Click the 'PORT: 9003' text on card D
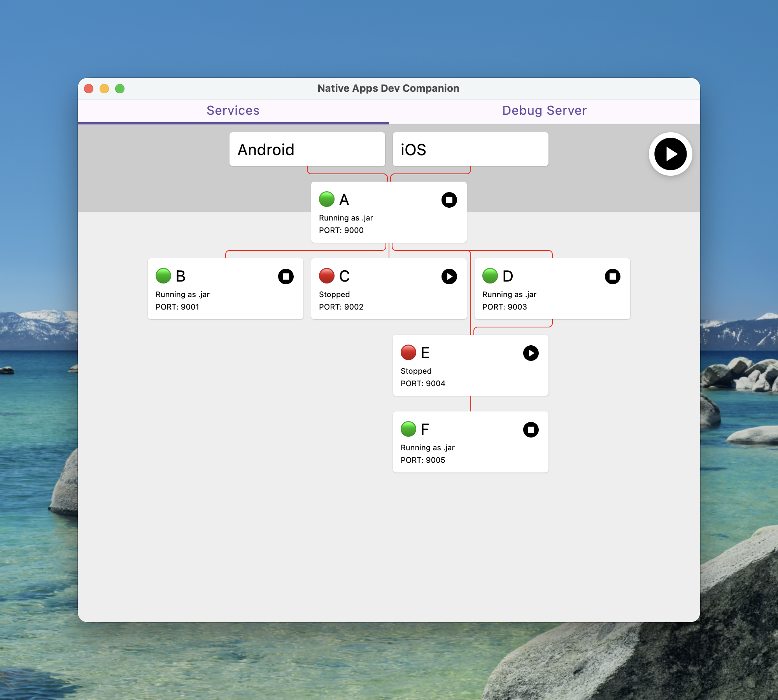The height and width of the screenshot is (700, 778). click(x=505, y=307)
